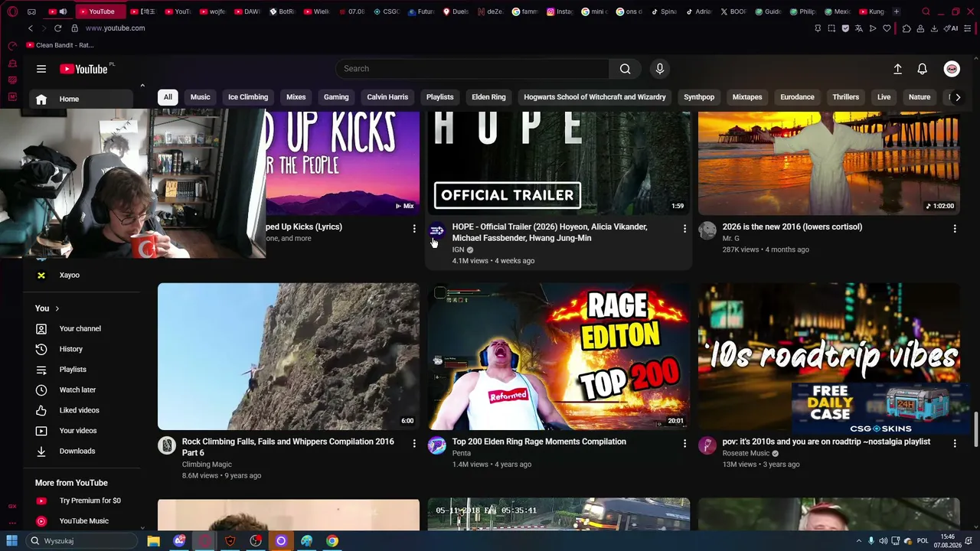Open the account avatar menu
Image resolution: width=980 pixels, height=551 pixels.
coord(952,69)
